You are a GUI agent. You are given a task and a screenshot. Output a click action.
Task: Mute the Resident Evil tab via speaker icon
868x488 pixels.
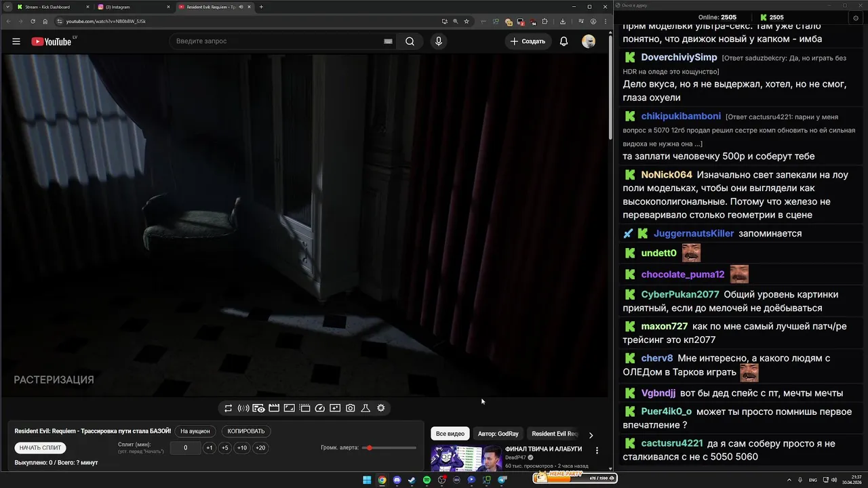(x=241, y=7)
